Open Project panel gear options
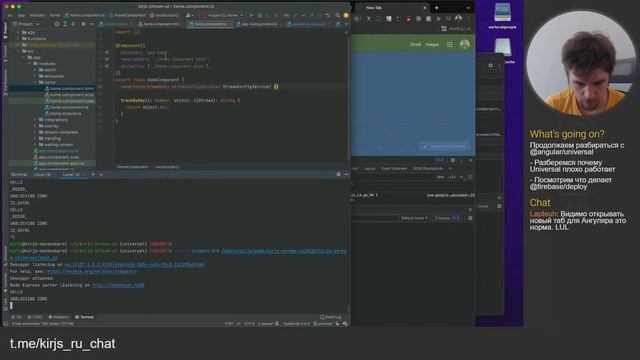Image resolution: width=640 pixels, height=360 pixels. point(83,24)
